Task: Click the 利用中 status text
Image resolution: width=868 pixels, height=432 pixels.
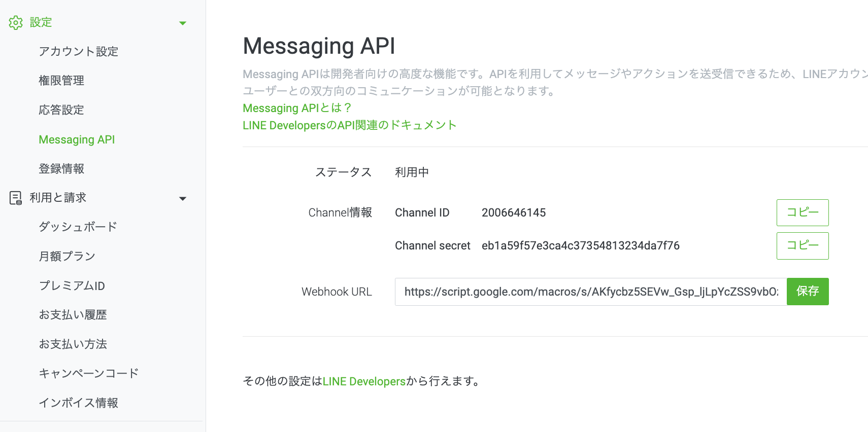Action: (x=412, y=172)
